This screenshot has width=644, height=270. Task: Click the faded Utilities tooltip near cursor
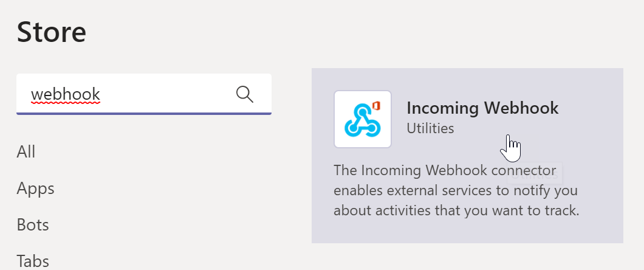pos(535,173)
